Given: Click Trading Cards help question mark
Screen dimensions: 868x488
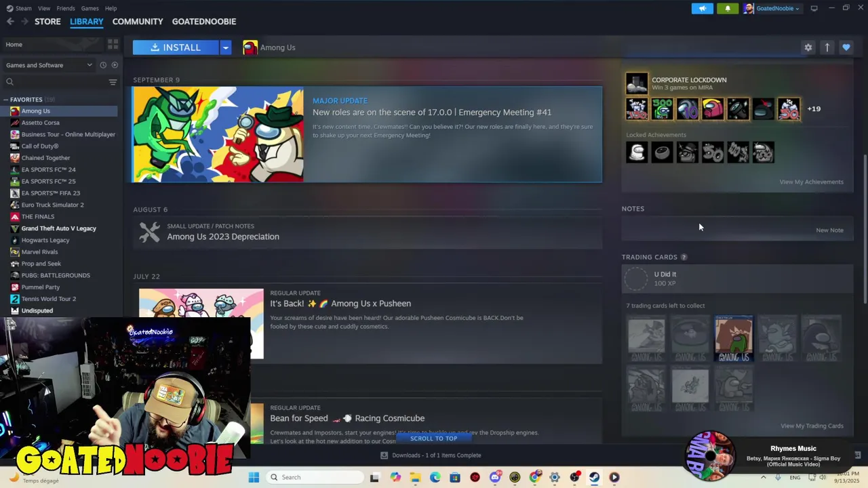Looking at the screenshot, I should (684, 258).
